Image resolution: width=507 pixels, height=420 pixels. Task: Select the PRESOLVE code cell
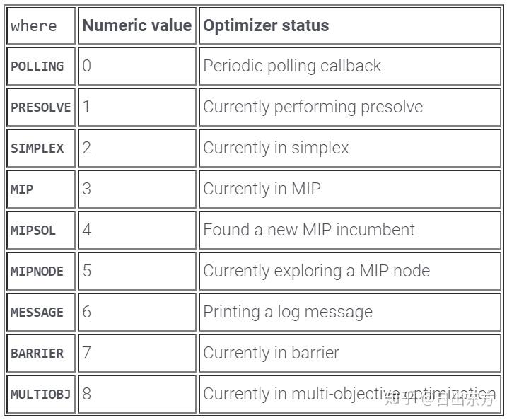[x=41, y=107]
